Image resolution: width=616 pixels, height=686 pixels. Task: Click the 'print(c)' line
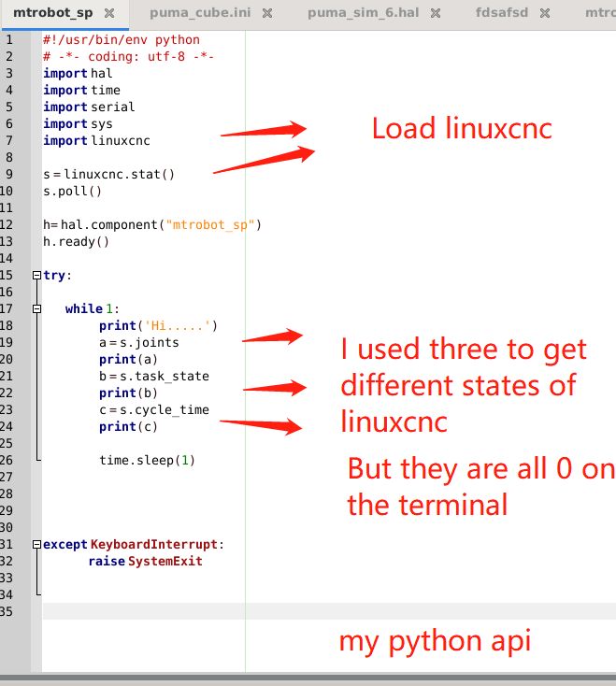pos(128,426)
